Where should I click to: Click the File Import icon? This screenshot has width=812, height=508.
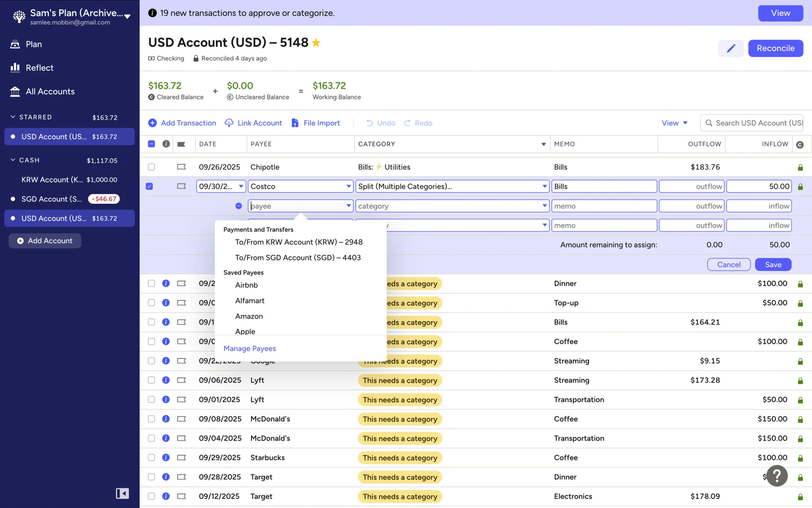(295, 123)
